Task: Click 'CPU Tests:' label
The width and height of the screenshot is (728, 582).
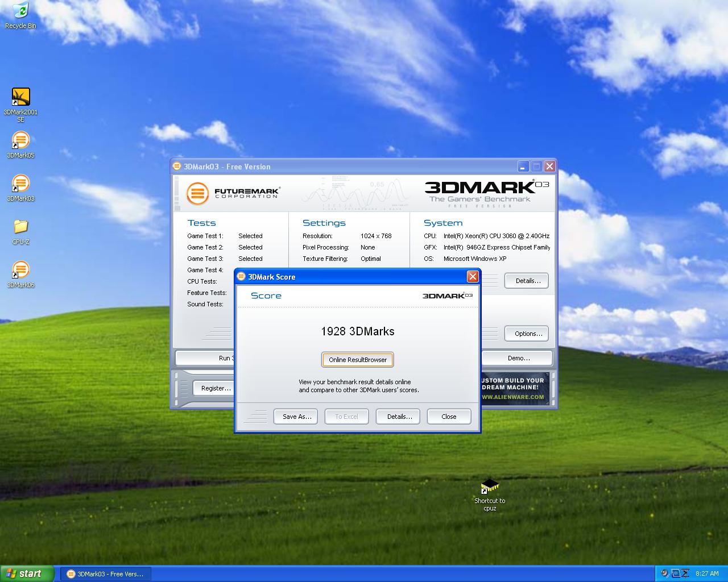Action: click(x=202, y=281)
